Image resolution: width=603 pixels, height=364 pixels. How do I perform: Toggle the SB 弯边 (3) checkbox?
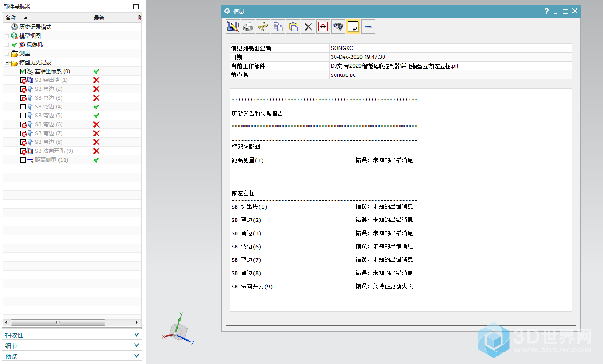coord(23,98)
